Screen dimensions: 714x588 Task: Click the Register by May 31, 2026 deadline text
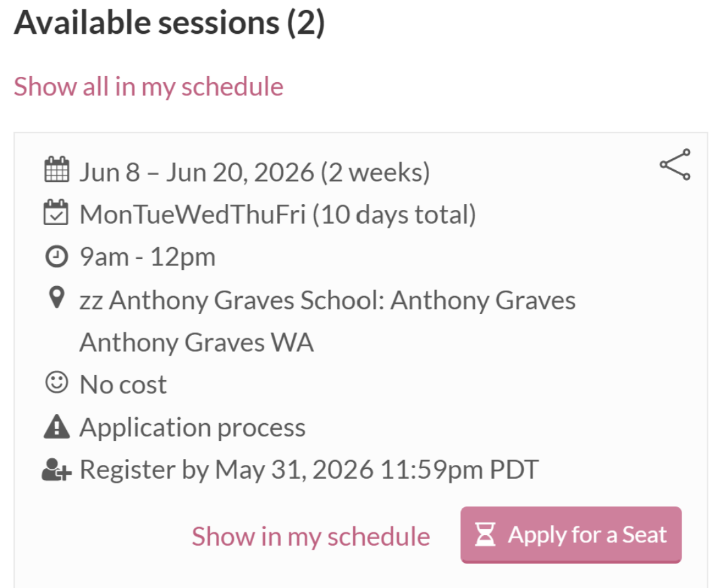pos(309,469)
